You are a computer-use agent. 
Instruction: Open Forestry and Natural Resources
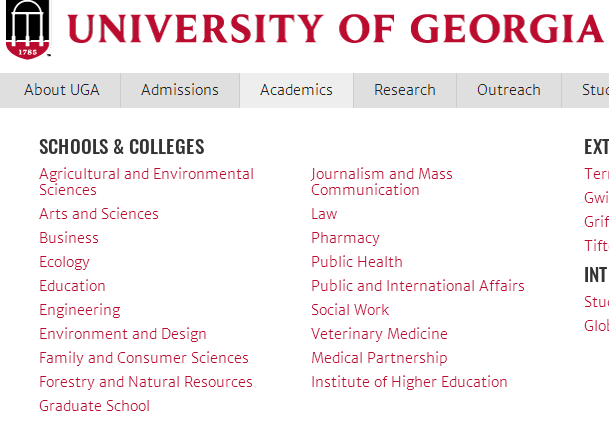point(146,382)
